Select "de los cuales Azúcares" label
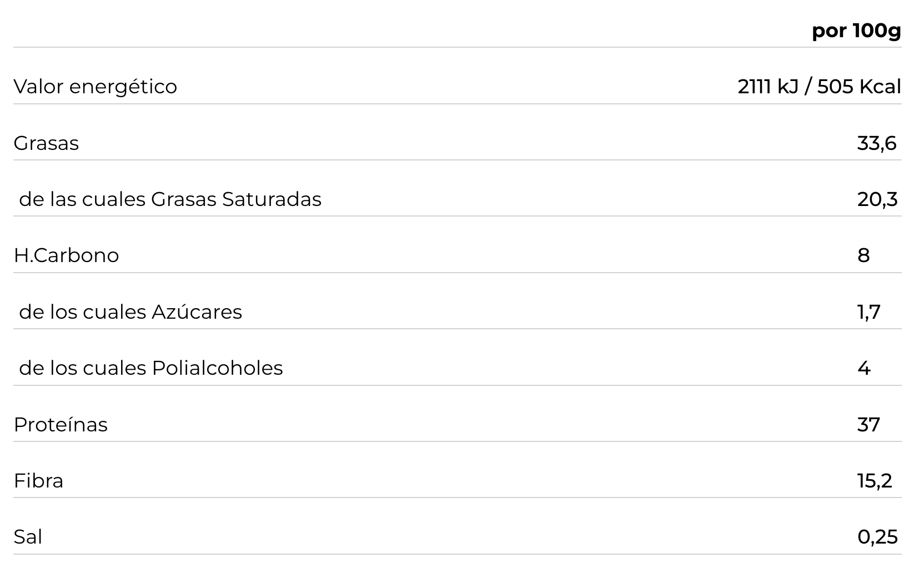Image resolution: width=924 pixels, height=573 pixels. (130, 312)
